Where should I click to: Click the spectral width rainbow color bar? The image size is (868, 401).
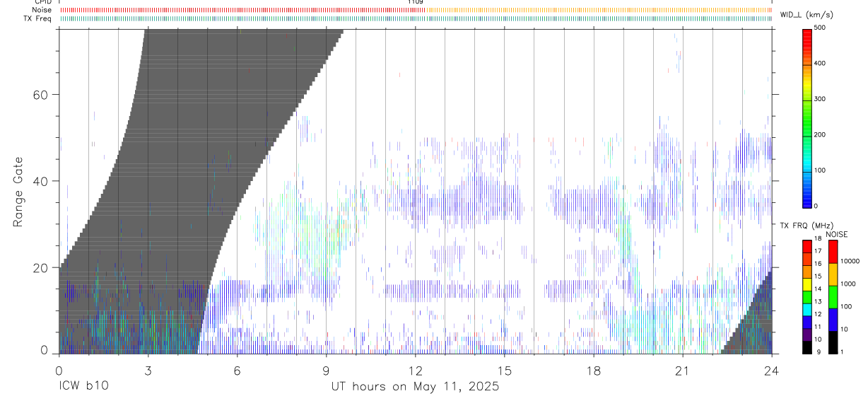click(x=807, y=117)
